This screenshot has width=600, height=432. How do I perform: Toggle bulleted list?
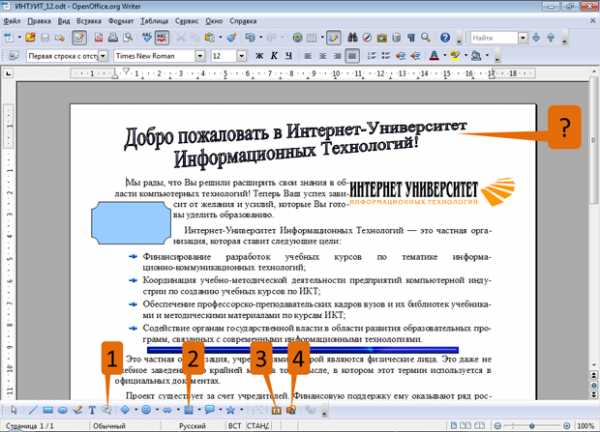[386, 56]
